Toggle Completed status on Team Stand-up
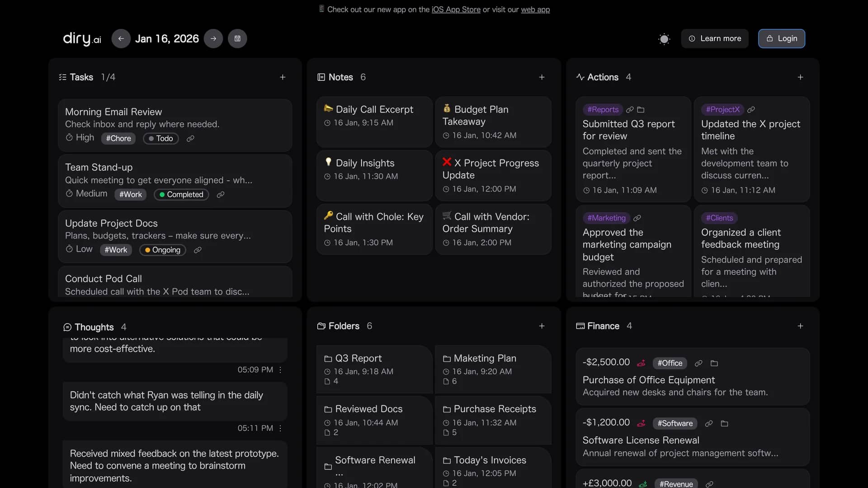Screen dimensions: 868x488 [x=181, y=195]
